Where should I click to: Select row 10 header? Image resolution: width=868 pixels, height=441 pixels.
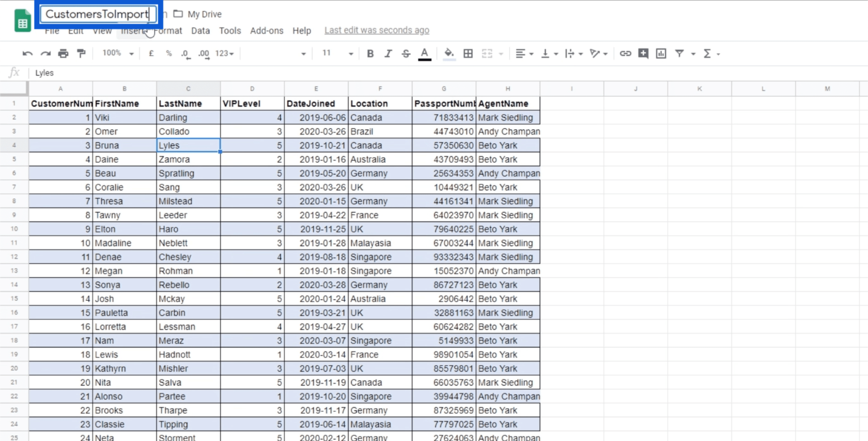tap(14, 229)
